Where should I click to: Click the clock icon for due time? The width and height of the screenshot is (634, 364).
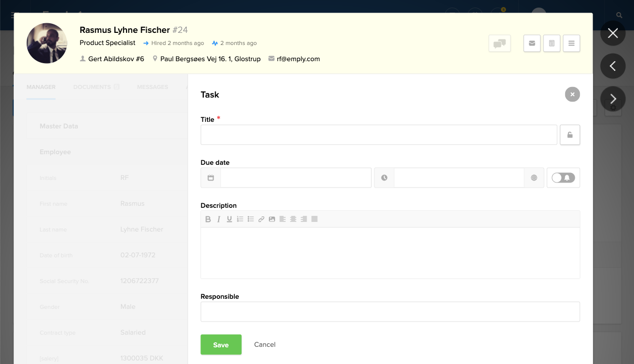[x=384, y=178]
